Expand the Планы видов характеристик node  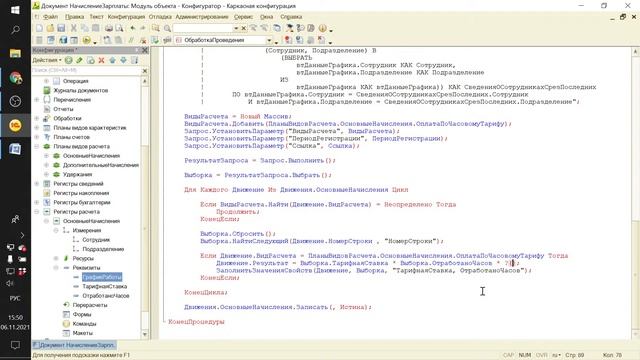[x=36, y=128]
